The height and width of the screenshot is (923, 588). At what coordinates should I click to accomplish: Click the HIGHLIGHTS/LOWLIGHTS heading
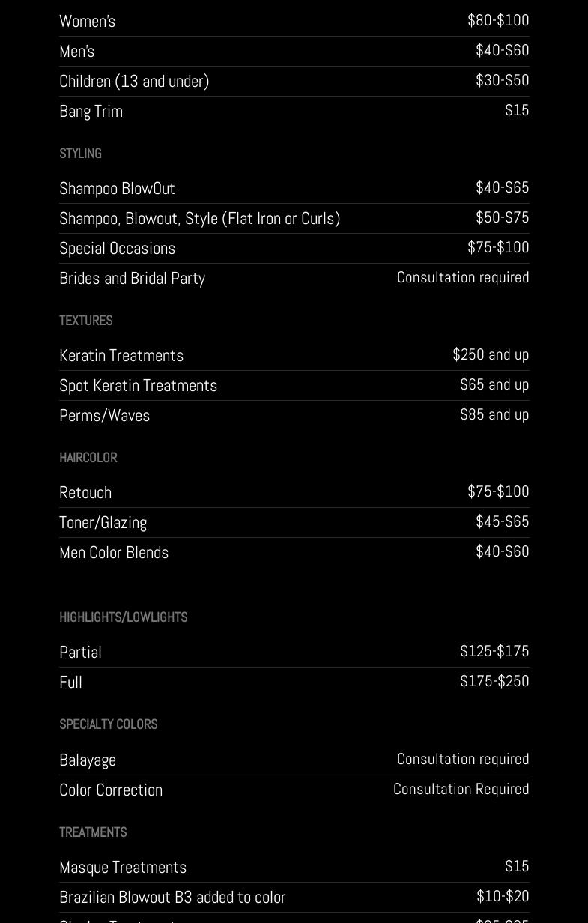123,617
